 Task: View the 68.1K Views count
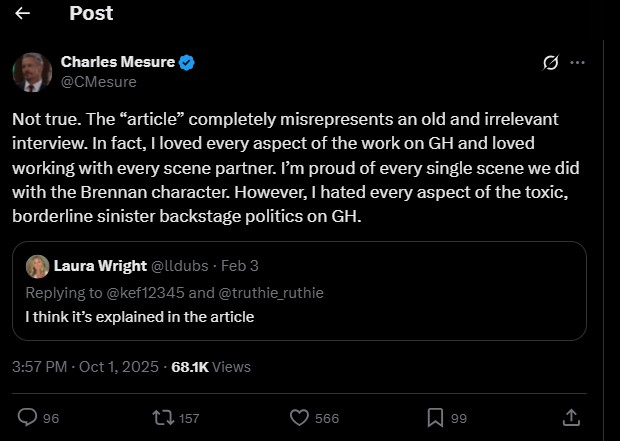[x=211, y=367]
